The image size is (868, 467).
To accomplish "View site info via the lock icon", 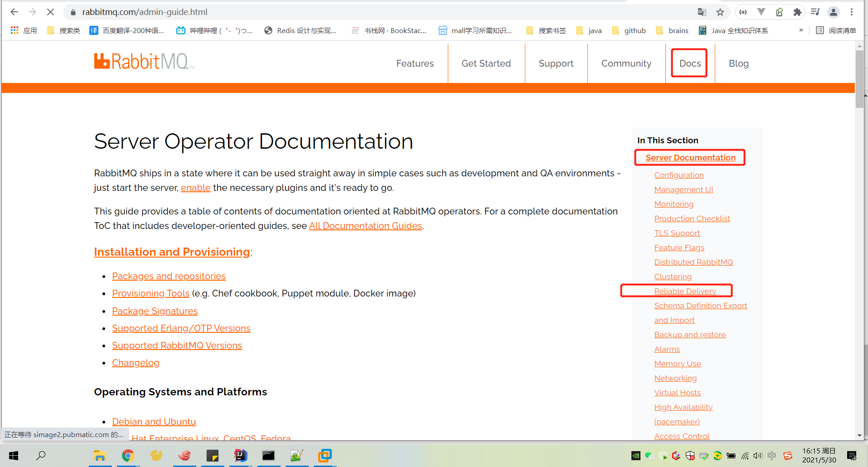I will tap(73, 12).
